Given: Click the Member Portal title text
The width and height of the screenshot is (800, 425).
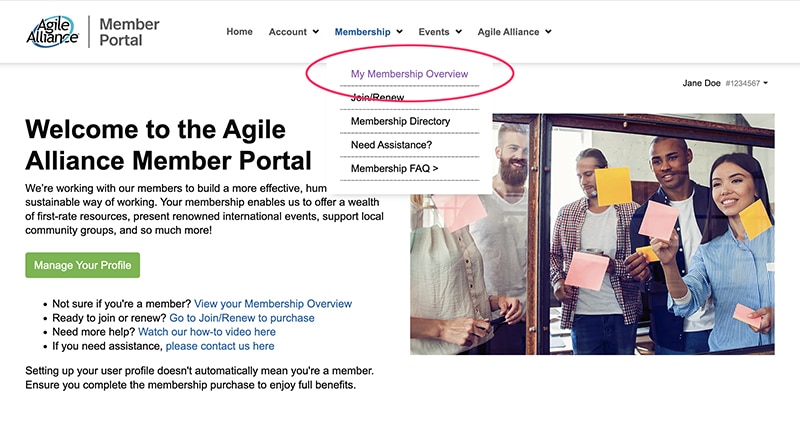Looking at the screenshot, I should pos(129,32).
